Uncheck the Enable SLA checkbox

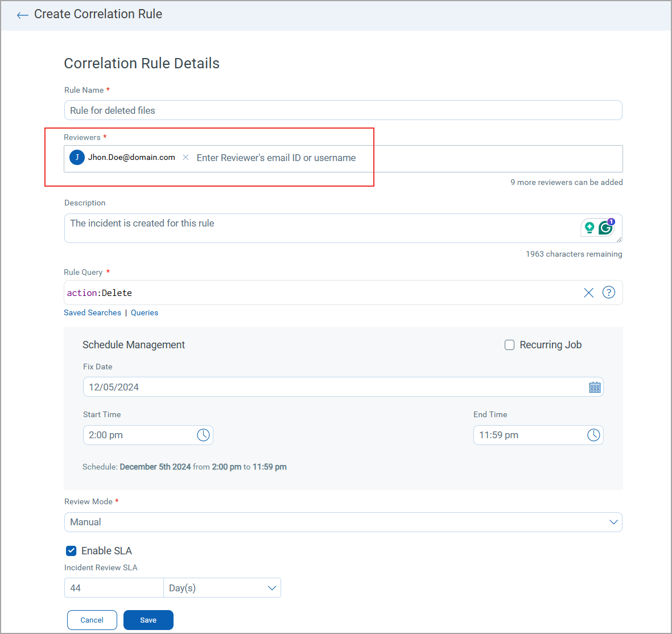(x=71, y=551)
